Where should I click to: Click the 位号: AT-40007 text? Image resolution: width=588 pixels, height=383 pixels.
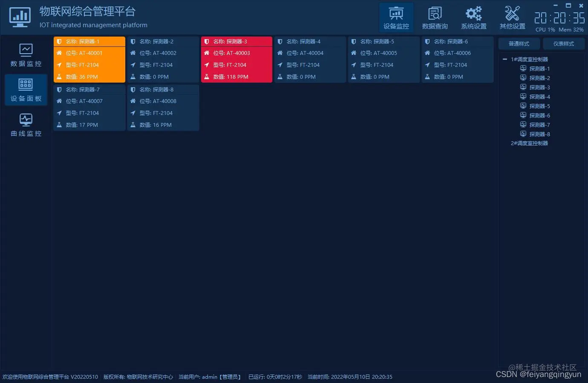[x=84, y=101]
